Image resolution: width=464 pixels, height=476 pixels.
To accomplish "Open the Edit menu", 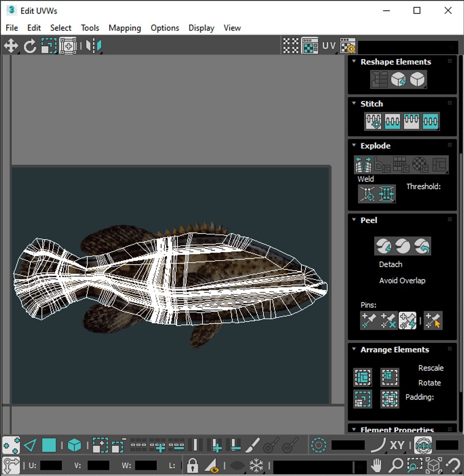I will [34, 28].
